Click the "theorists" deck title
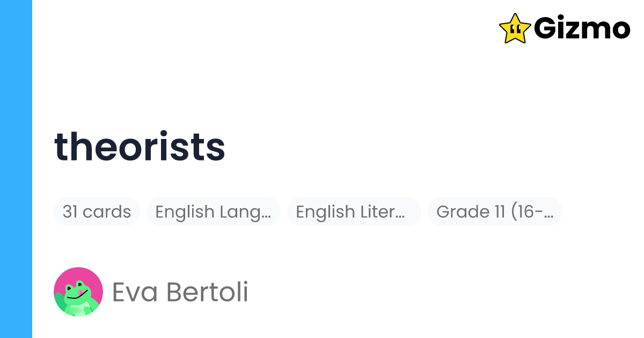This screenshot has height=338, width=644. tap(140, 146)
